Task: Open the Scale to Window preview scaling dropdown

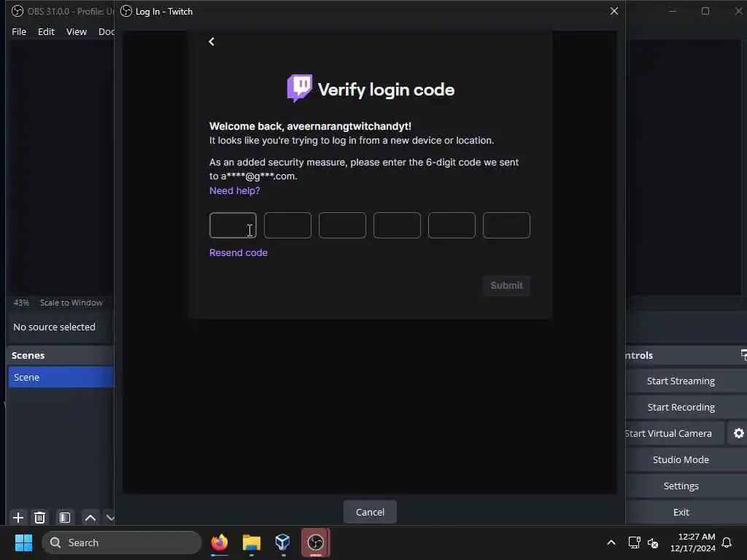Action: coord(71,303)
